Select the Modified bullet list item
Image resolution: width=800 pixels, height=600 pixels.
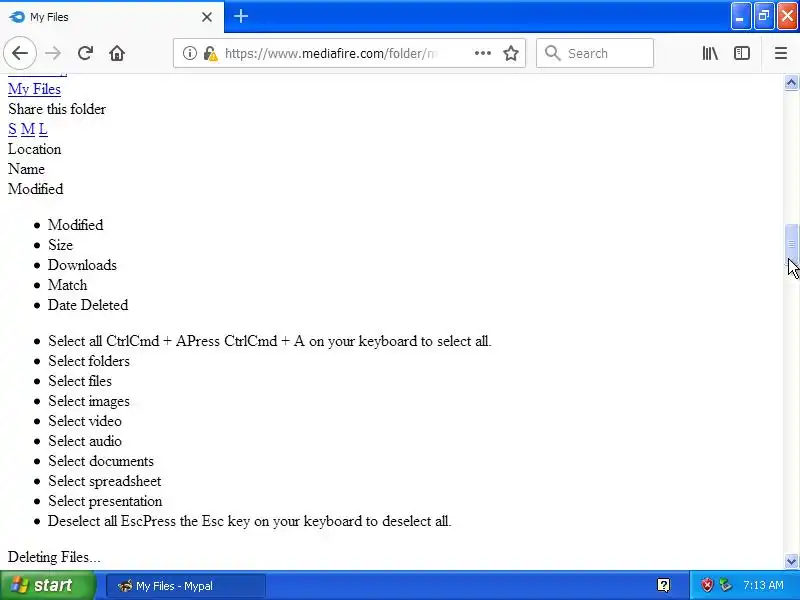coord(76,225)
